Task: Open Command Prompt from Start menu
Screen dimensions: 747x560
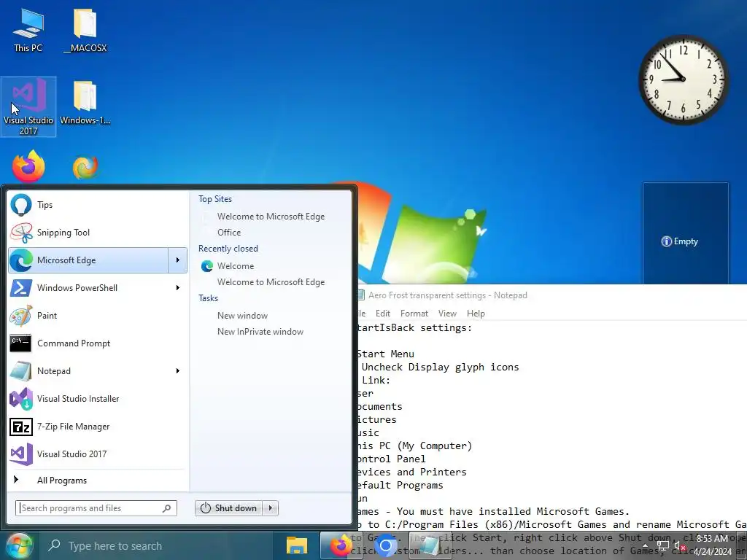Action: (98, 343)
